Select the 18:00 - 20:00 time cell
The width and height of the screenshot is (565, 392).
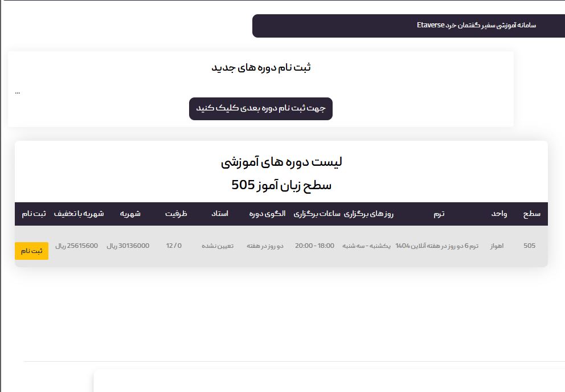(314, 246)
